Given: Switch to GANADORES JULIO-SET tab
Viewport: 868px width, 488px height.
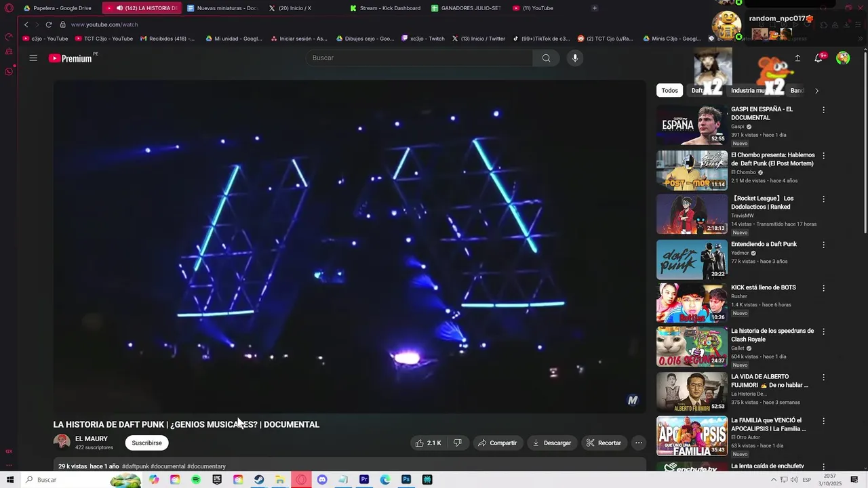Looking at the screenshot, I should 467,8.
